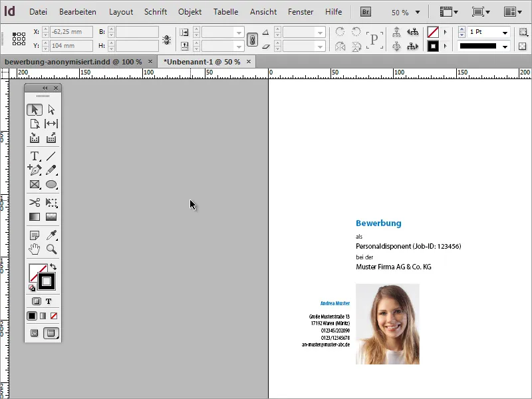
Task: Apply gradient button in toolbox
Action: coord(43,316)
